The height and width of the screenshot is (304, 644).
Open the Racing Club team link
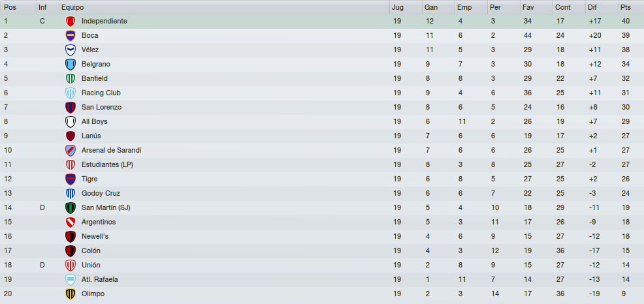coord(101,93)
